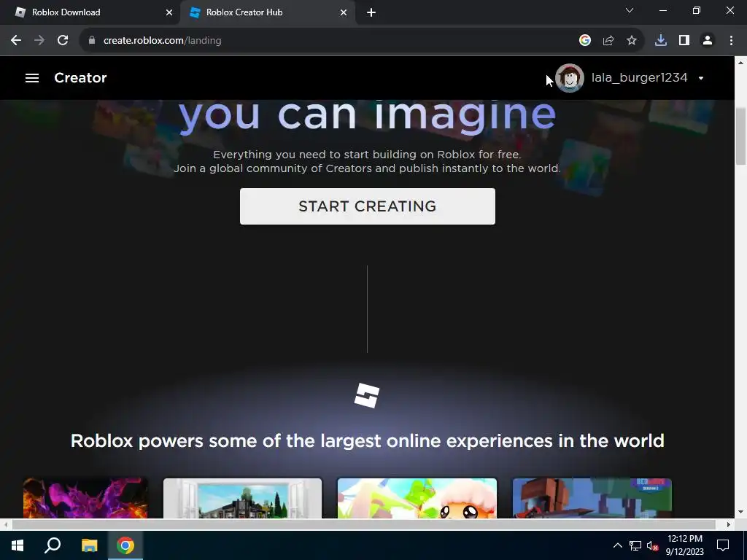Open the muted volume tray icon
Viewport: 747px width, 560px height.
(x=652, y=545)
